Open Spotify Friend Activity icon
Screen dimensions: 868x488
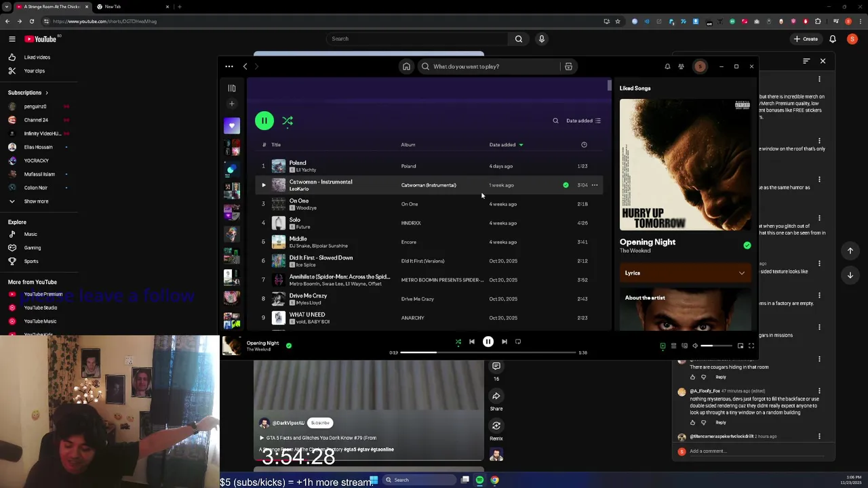coord(682,66)
